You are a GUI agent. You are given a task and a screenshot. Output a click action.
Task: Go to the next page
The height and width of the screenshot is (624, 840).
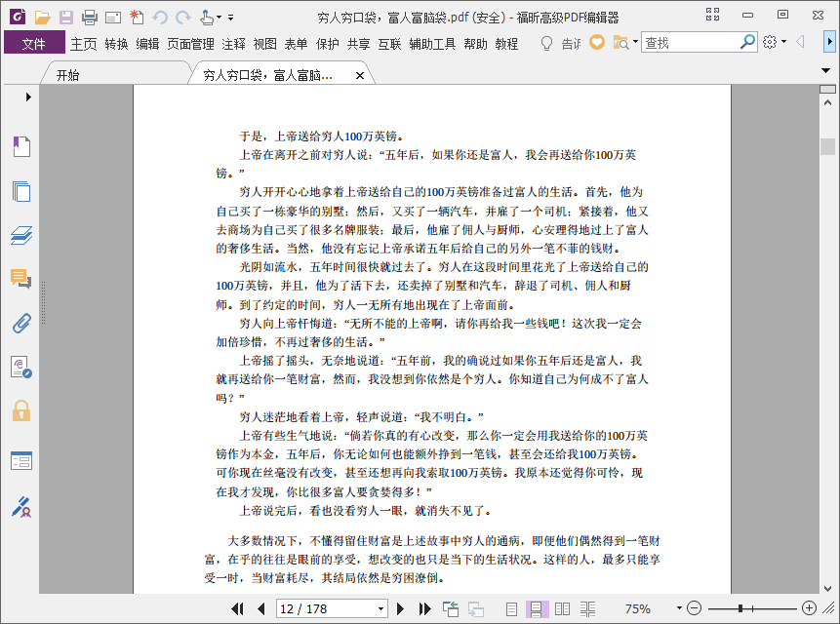pyautogui.click(x=400, y=608)
